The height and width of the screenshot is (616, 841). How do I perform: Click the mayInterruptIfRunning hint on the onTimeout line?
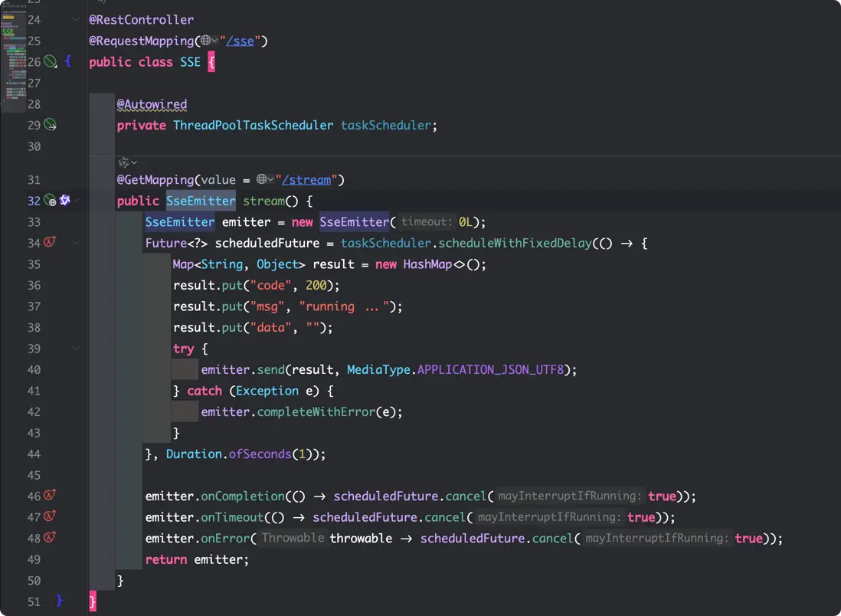[x=548, y=516]
